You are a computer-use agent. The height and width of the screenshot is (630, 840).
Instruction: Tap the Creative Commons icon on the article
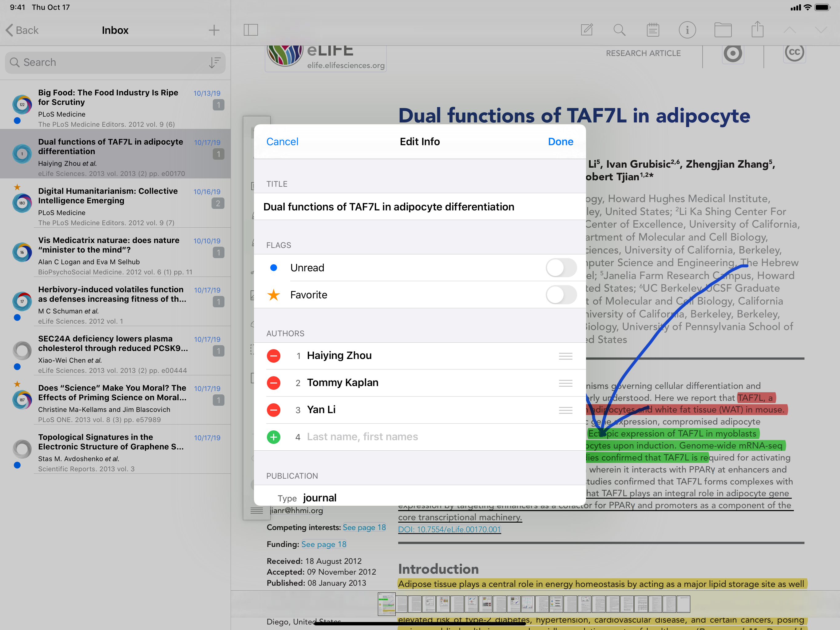tap(794, 52)
